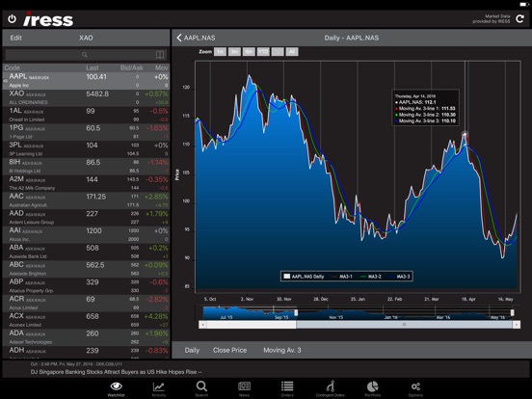
Task: Toggle MA3-1 series in legend
Action: coord(342,277)
